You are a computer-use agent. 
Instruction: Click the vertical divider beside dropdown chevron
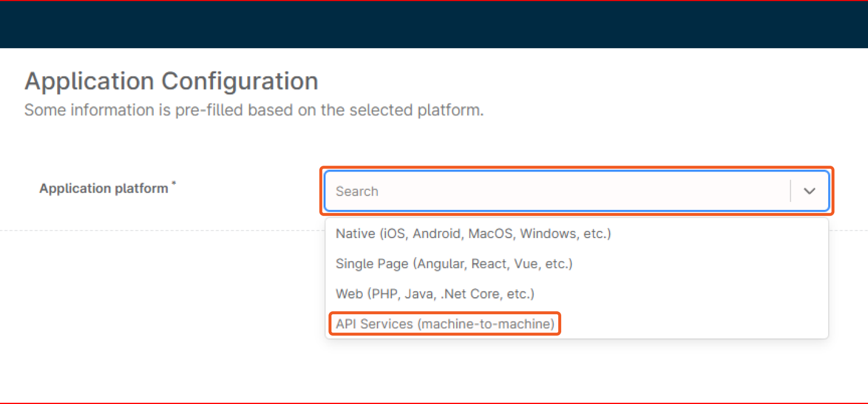click(x=790, y=191)
